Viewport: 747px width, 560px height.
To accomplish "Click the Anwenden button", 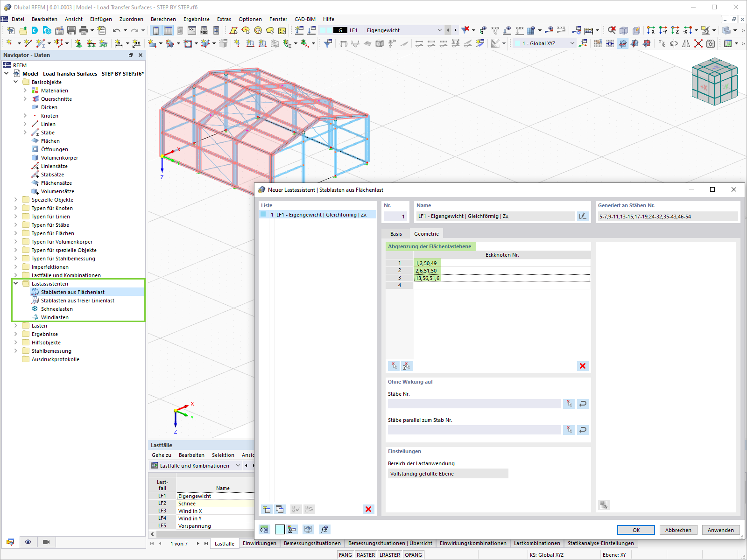I will 721,530.
